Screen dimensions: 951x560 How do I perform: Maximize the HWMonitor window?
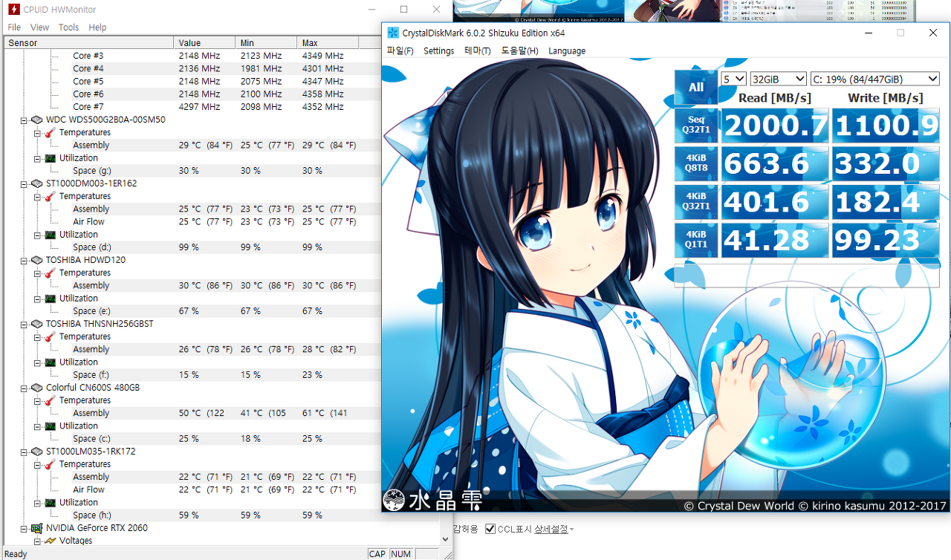tap(403, 10)
